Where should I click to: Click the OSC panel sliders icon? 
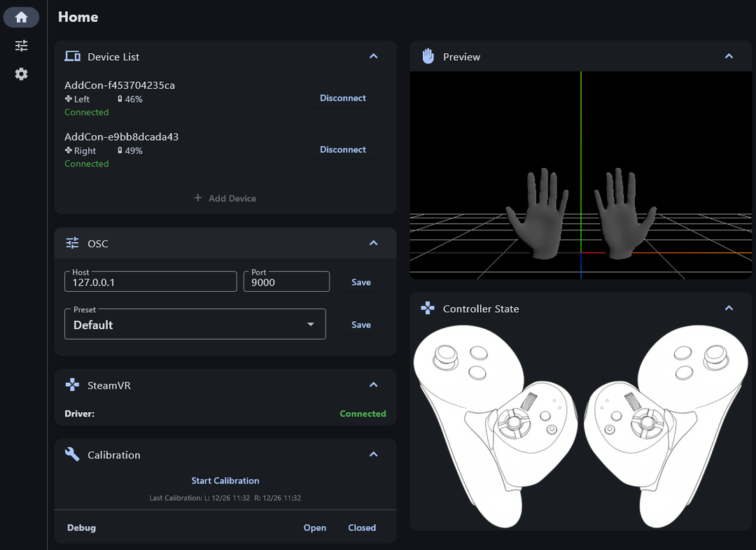pos(72,244)
